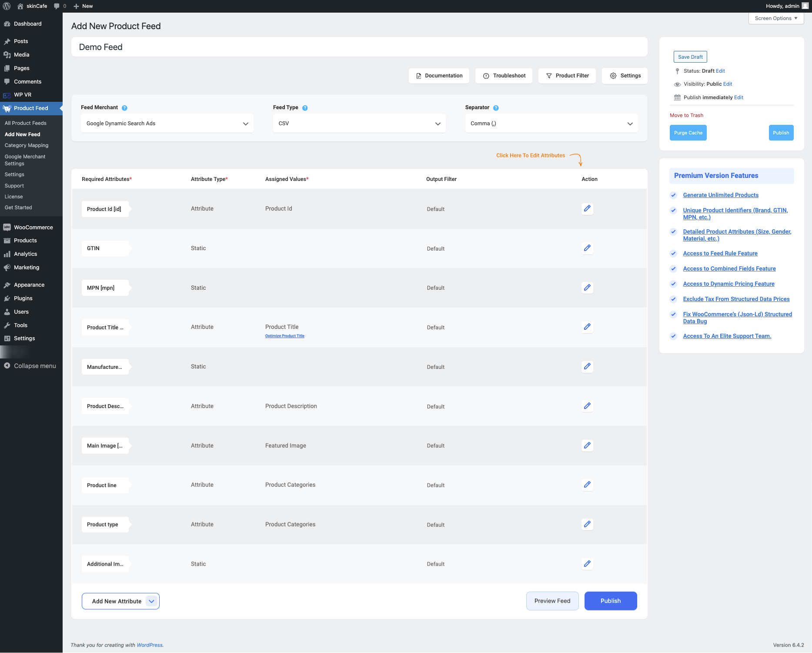Click Preview Feed button
Image resolution: width=812 pixels, height=653 pixels.
552,601
